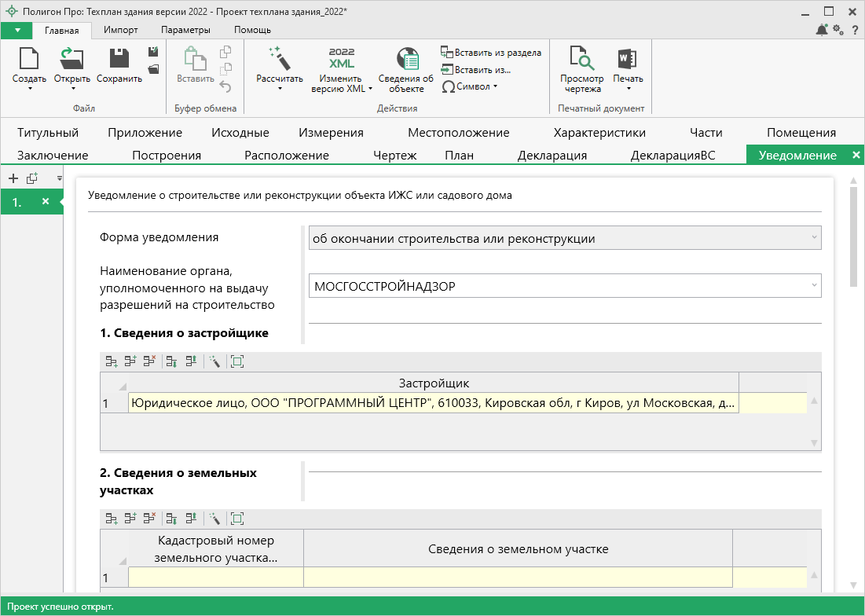Click the Calculate magic wand icon
This screenshot has width=865, height=616.
tap(279, 59)
